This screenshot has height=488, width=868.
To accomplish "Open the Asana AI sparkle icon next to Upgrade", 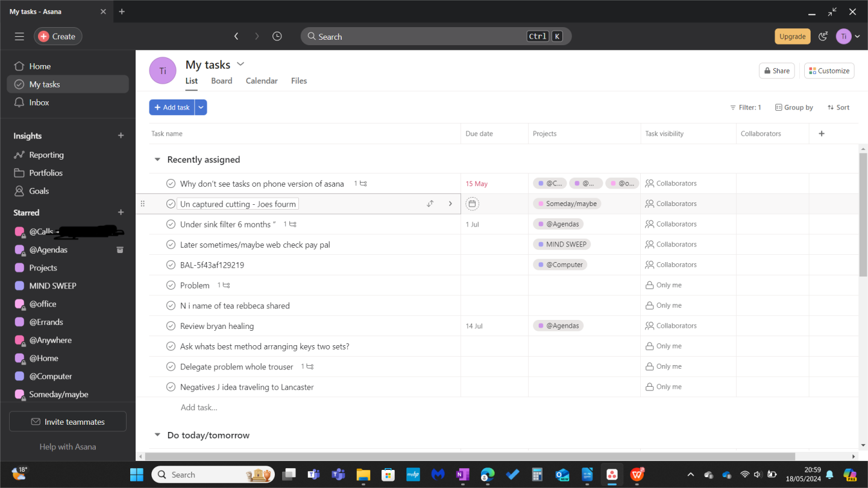I will click(823, 36).
